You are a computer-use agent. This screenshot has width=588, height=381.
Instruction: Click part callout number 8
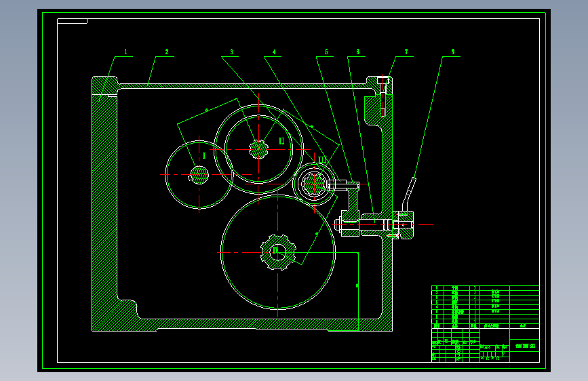pyautogui.click(x=453, y=52)
